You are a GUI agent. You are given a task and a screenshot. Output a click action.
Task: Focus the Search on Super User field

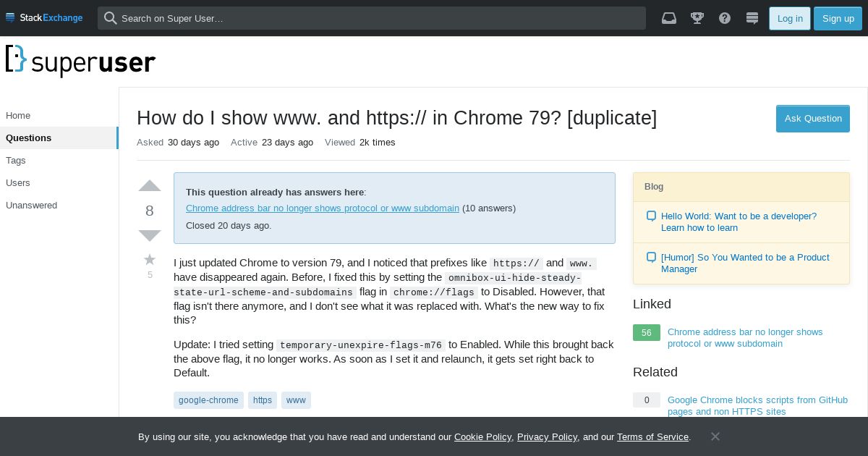[x=372, y=18]
